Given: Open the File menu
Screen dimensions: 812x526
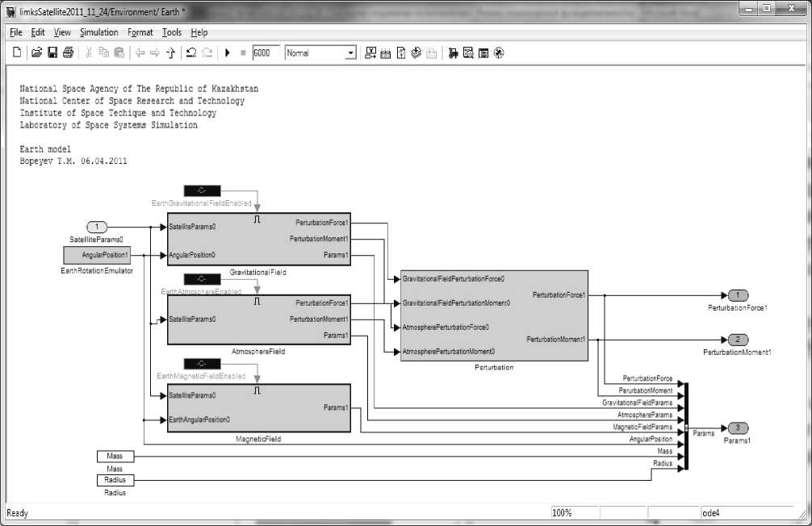Looking at the screenshot, I should click(16, 32).
